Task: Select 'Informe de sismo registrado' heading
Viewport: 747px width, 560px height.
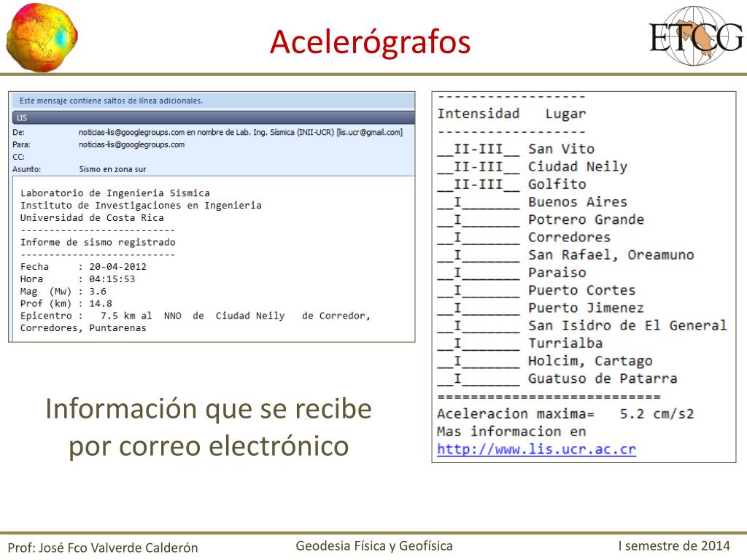Action: pos(98,242)
